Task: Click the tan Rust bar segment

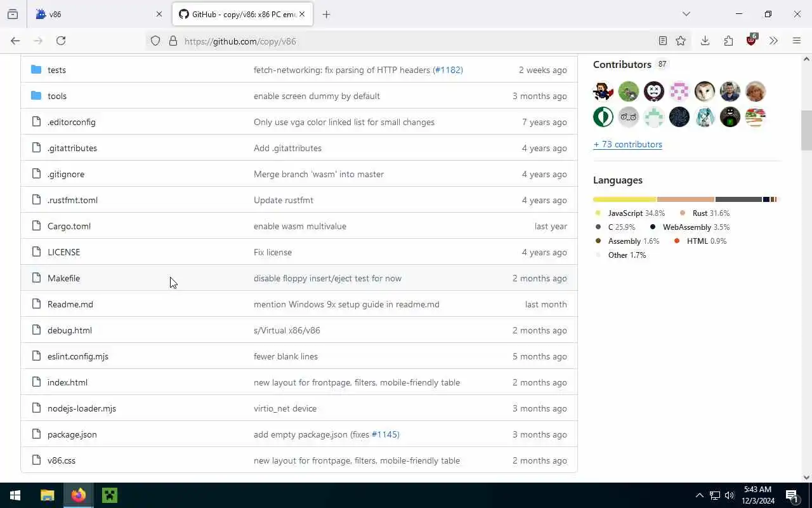Action: click(686, 199)
